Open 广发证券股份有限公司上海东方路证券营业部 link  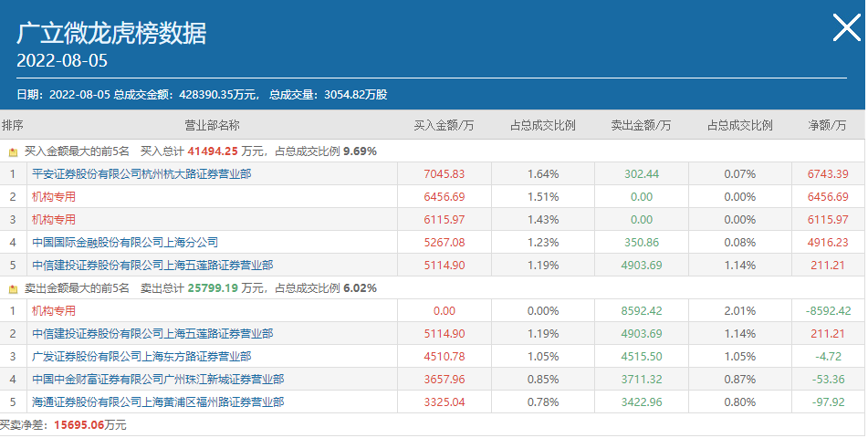click(141, 356)
